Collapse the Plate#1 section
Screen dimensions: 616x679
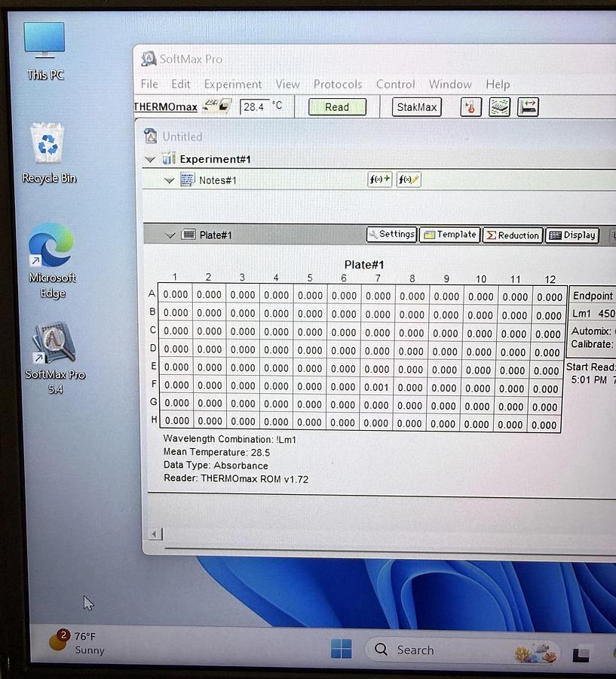pos(170,235)
